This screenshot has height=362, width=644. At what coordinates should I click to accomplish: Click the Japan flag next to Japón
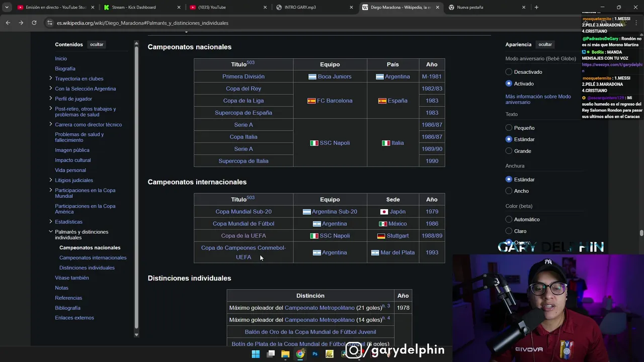(x=384, y=212)
